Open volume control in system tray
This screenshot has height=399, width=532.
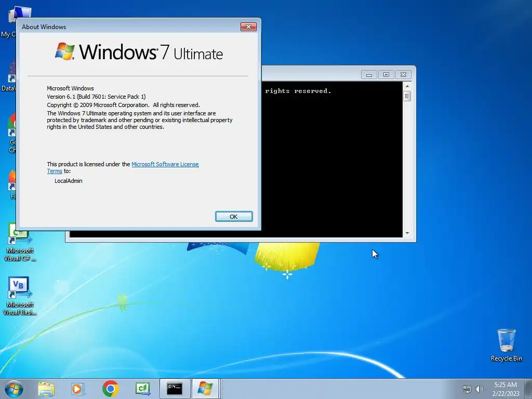(x=479, y=389)
